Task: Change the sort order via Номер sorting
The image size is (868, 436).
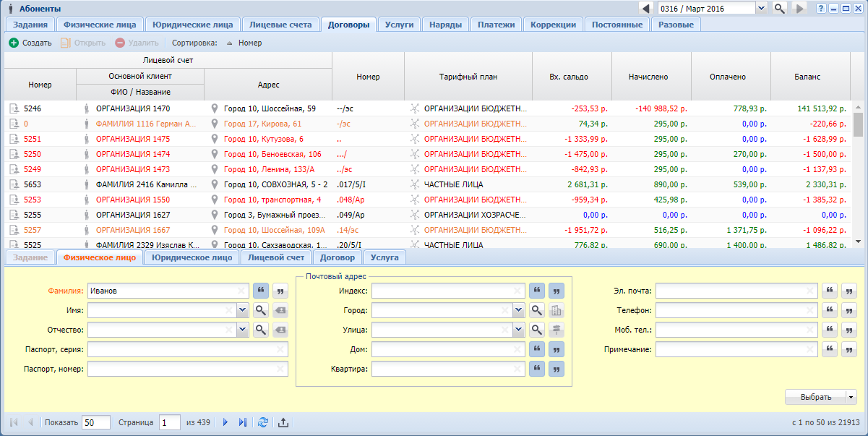Action: tap(244, 43)
